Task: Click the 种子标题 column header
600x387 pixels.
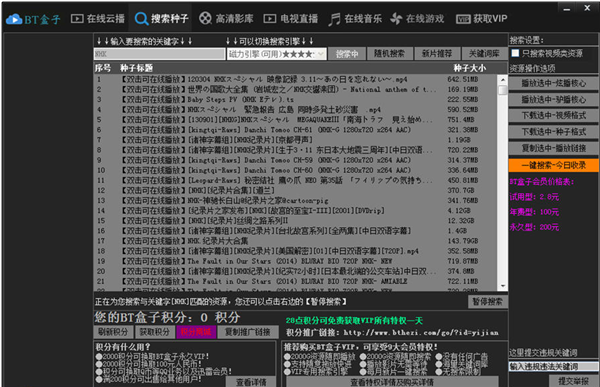Action: click(x=136, y=68)
